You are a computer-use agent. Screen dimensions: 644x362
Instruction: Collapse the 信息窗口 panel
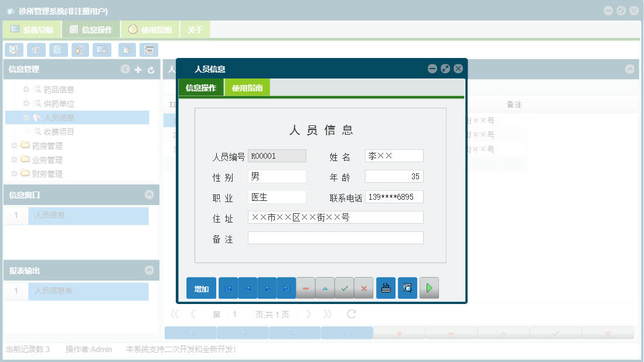(151, 194)
